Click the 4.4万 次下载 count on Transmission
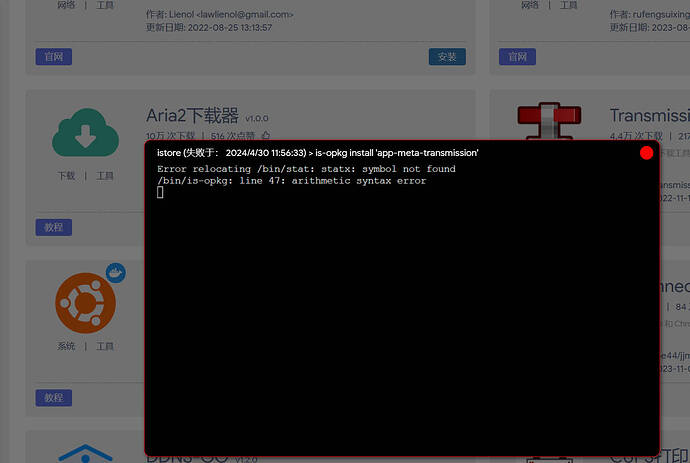 pyautogui.click(x=636, y=136)
